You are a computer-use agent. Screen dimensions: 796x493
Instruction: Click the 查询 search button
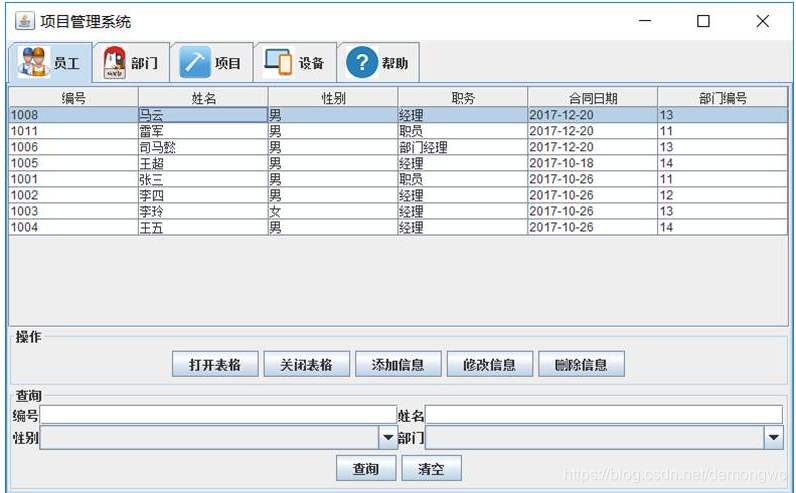pyautogui.click(x=366, y=468)
